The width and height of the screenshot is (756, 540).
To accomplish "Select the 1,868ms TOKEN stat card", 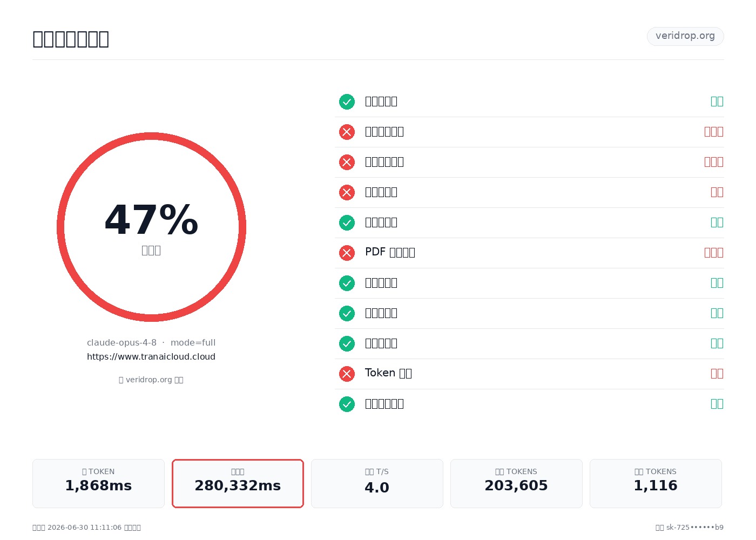I will tap(98, 483).
